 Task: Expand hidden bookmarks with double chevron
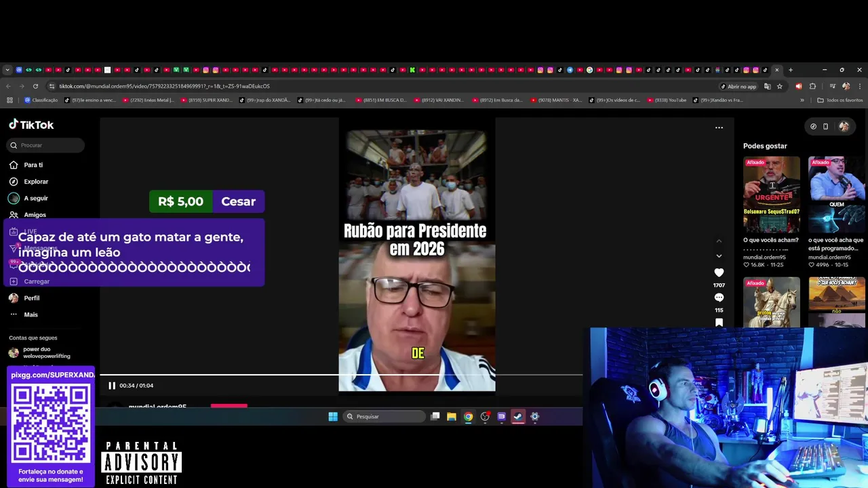pos(802,100)
